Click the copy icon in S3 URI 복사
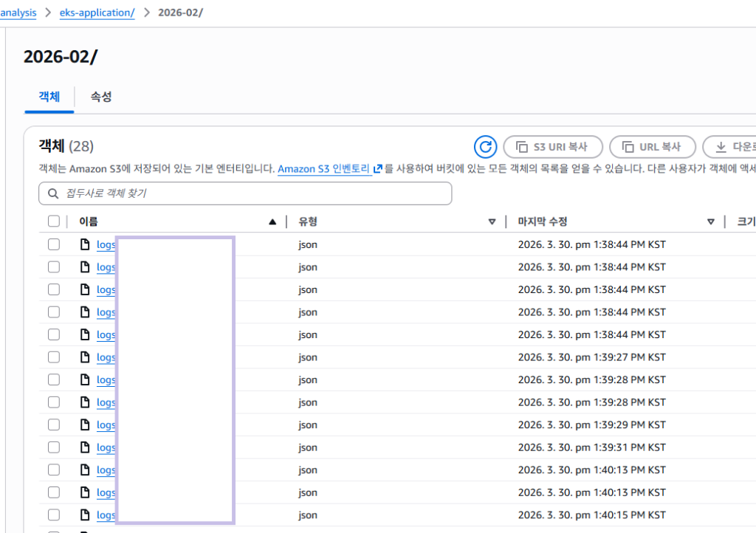This screenshot has height=533, width=756. pos(522,147)
